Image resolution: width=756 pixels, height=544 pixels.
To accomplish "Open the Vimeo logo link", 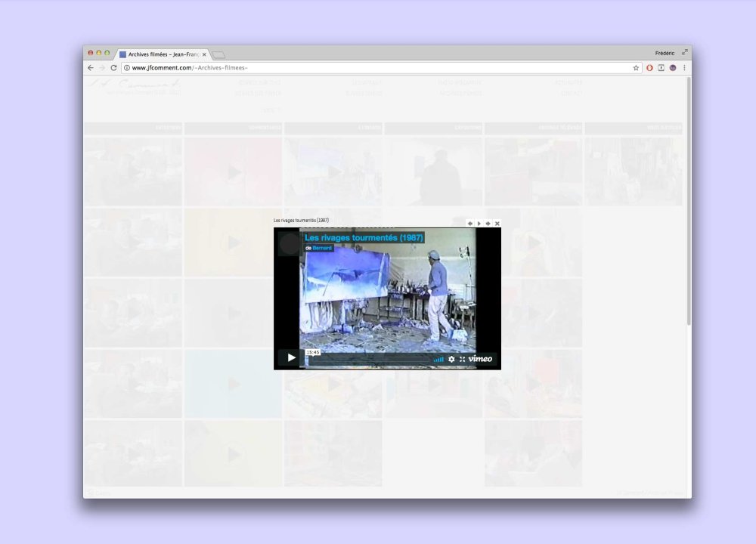I will pyautogui.click(x=480, y=358).
